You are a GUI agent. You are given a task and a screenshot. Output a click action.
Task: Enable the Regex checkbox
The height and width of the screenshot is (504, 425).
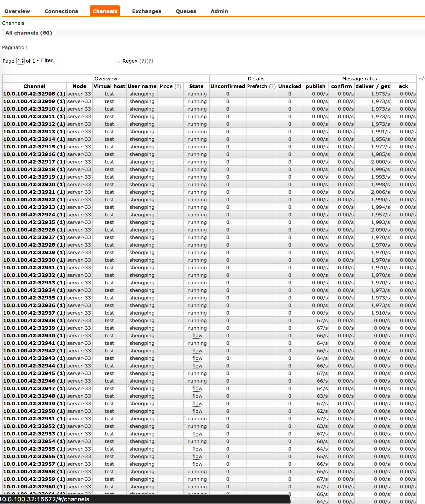(x=119, y=62)
